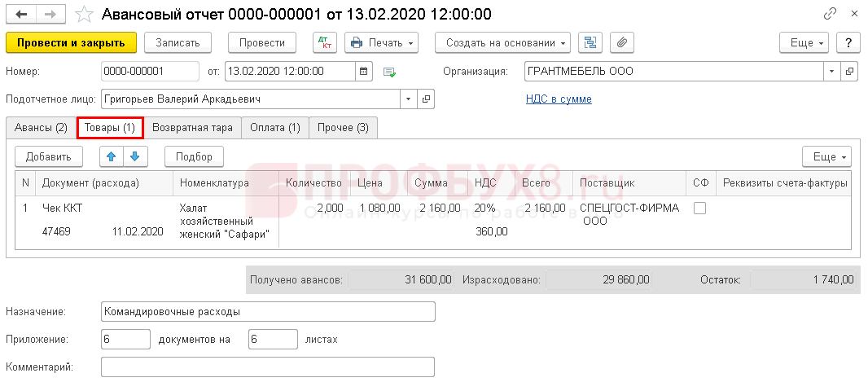Open the Оплата (1) tab

coord(275,128)
